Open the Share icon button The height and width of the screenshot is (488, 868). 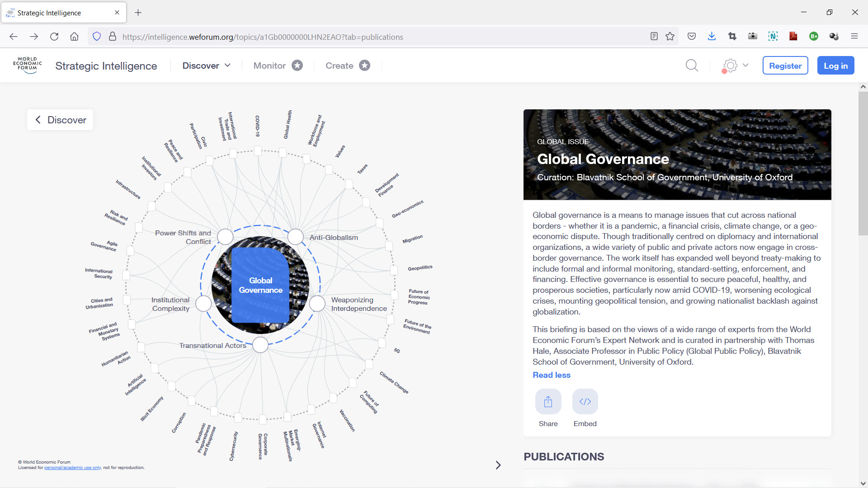tap(548, 402)
